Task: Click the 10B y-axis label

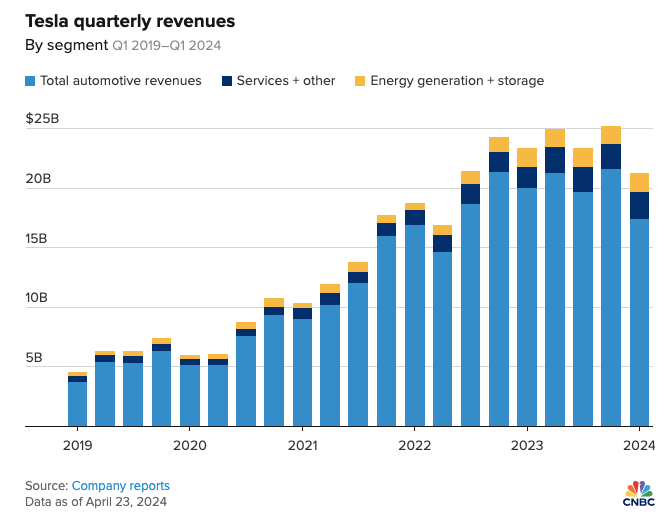Action: point(36,297)
